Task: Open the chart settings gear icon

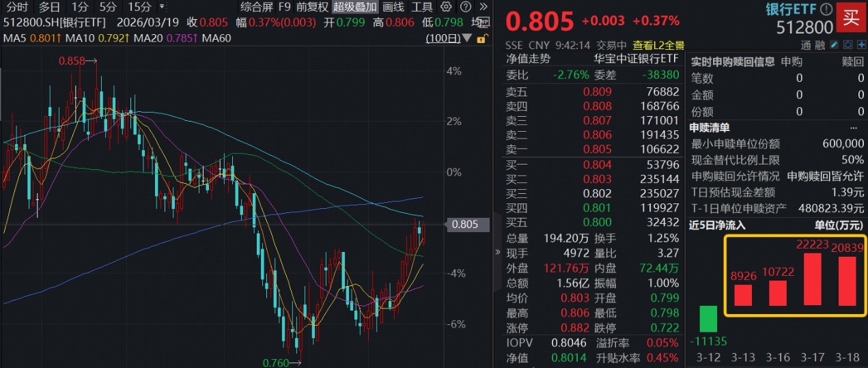Action: pos(446,7)
